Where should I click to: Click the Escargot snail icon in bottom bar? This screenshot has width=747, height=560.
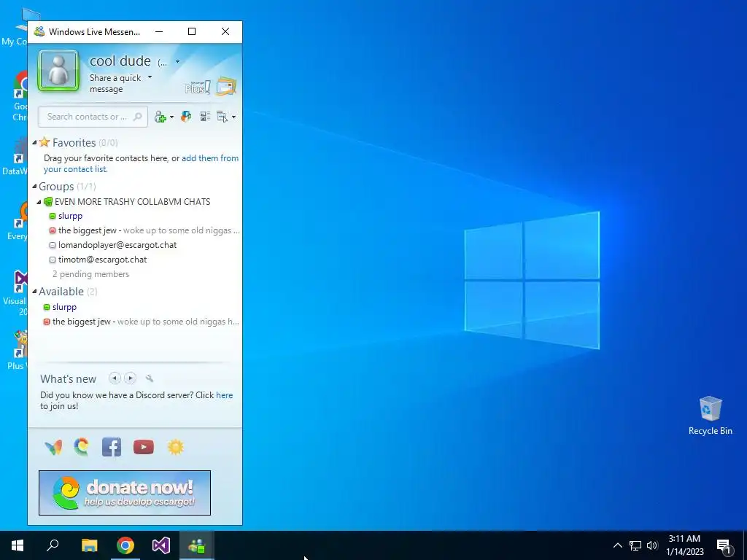pos(82,447)
